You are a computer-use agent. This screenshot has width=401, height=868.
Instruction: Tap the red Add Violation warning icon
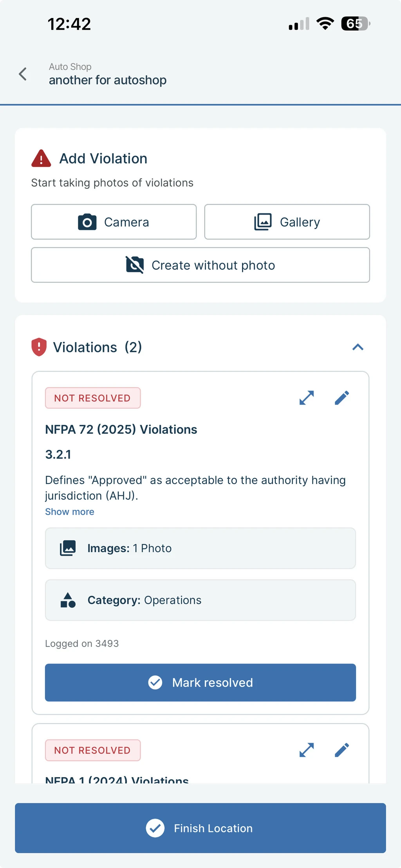tap(41, 158)
